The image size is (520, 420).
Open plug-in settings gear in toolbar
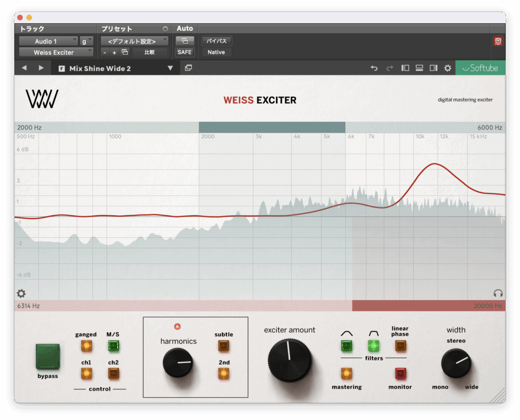[x=448, y=68]
